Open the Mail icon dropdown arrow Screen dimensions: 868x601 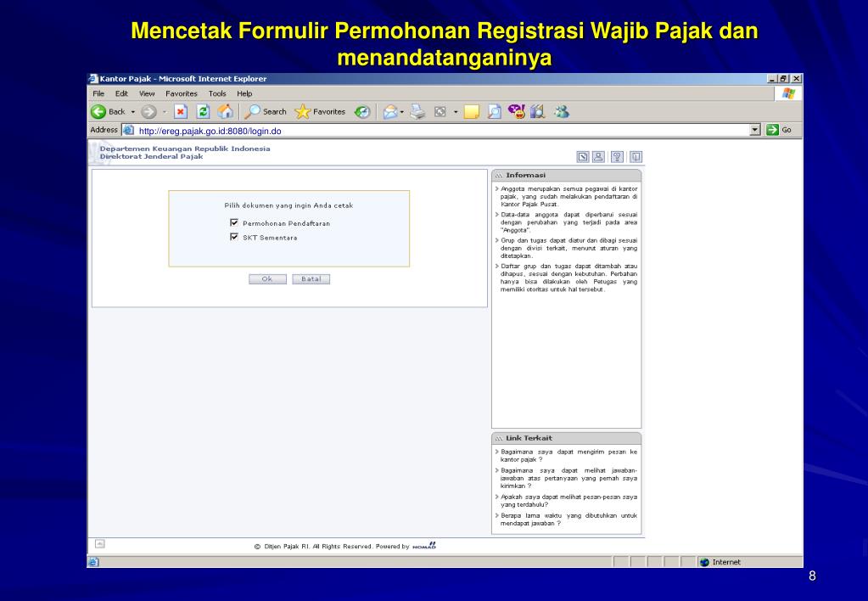click(402, 112)
